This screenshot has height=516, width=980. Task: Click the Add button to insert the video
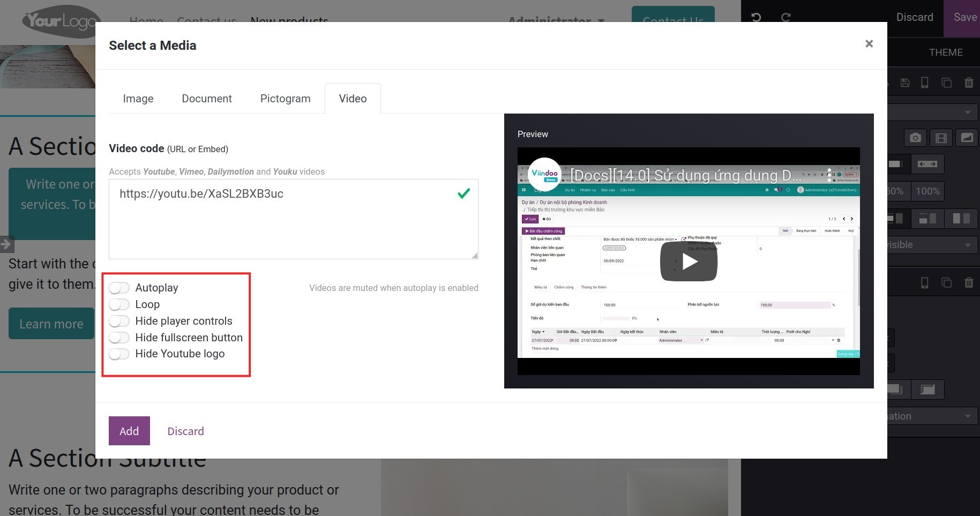pyautogui.click(x=129, y=431)
